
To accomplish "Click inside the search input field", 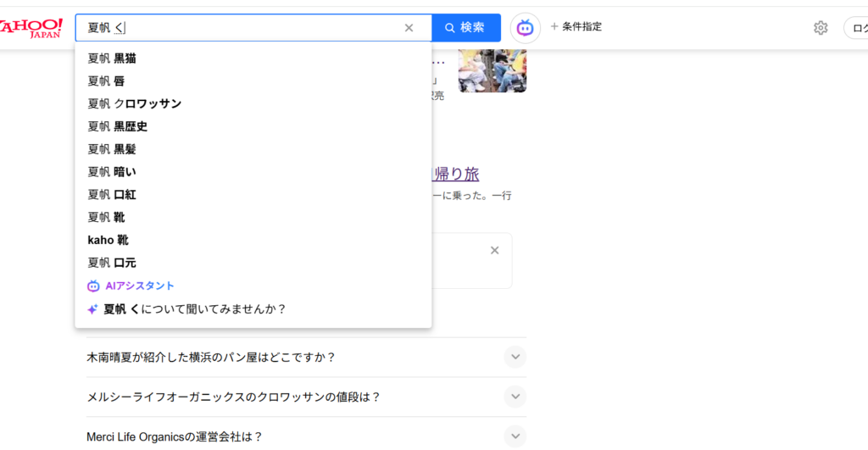I will [254, 28].
